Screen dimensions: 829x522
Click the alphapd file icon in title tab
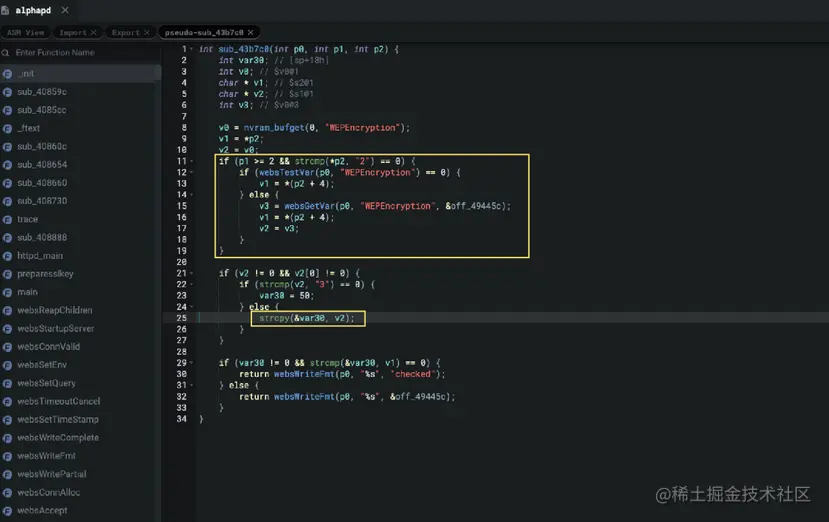point(5,10)
